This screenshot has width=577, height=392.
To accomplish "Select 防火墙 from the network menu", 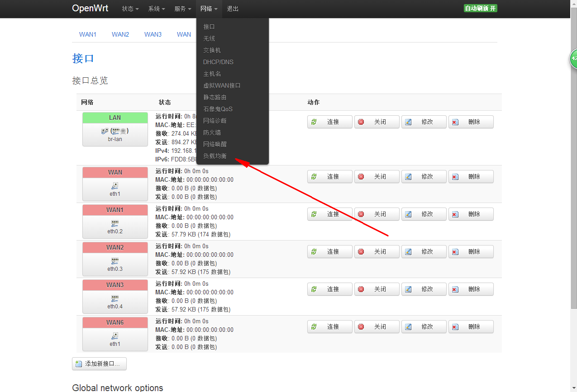I will point(213,132).
